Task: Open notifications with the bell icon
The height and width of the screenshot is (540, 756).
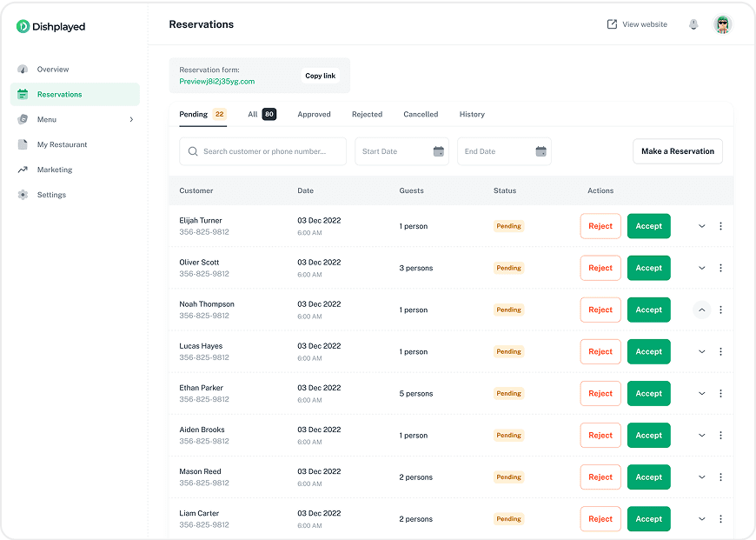Action: (x=693, y=24)
